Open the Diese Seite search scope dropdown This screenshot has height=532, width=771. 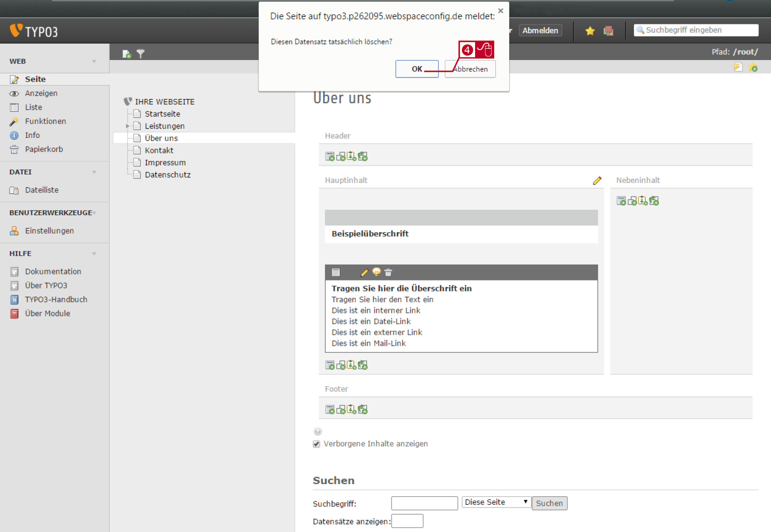[x=497, y=502]
